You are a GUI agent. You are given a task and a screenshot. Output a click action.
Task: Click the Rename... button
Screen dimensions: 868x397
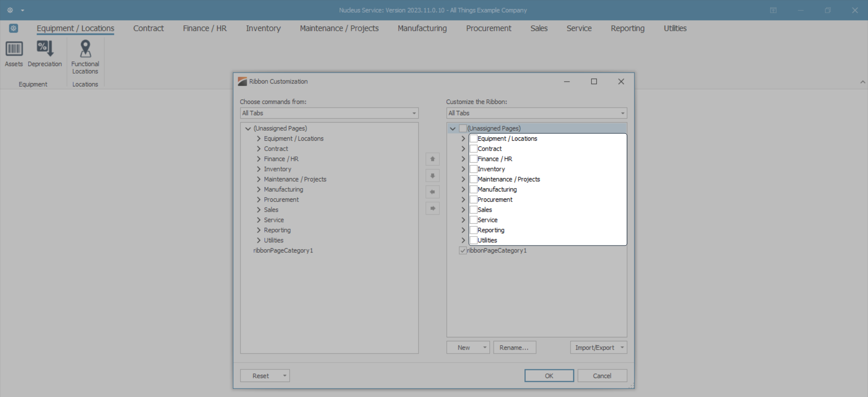pyautogui.click(x=514, y=347)
